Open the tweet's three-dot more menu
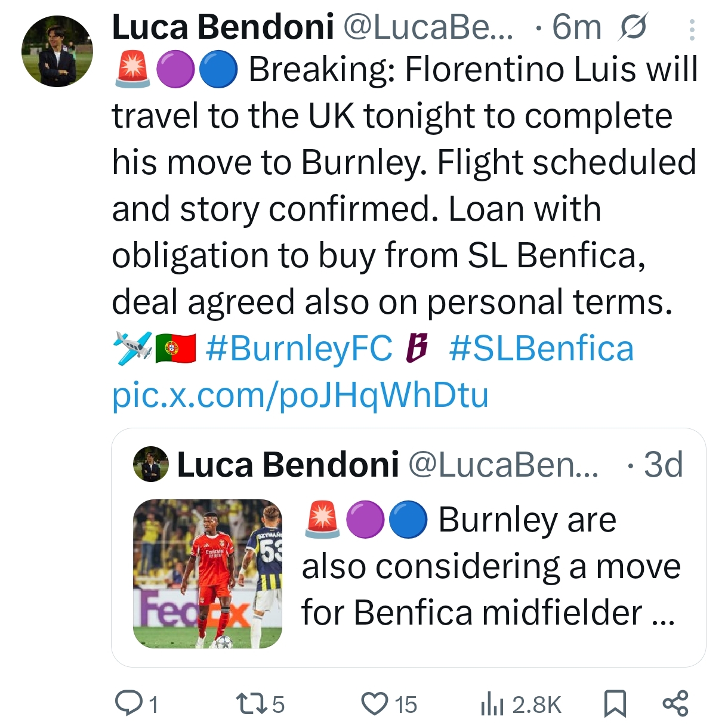 coord(692,30)
